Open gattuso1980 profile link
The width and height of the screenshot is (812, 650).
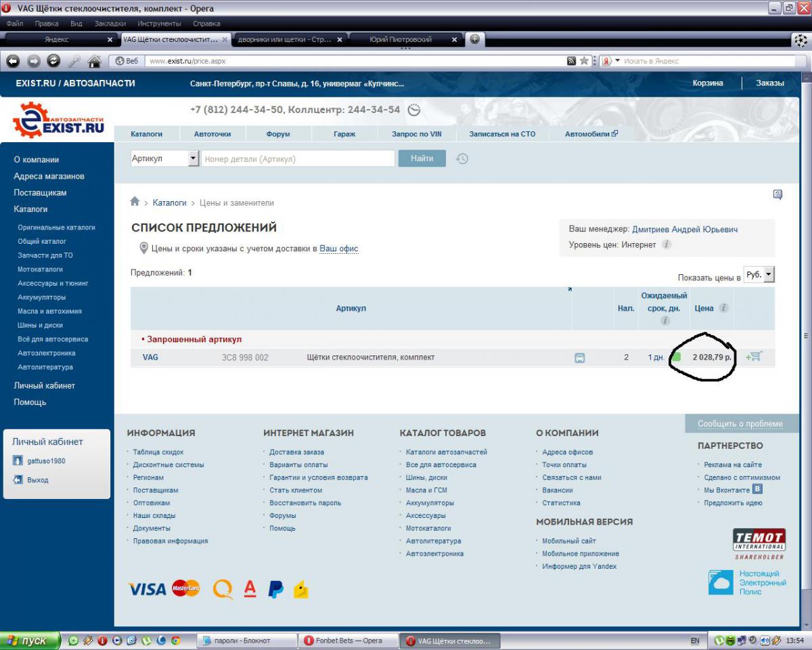click(46, 461)
